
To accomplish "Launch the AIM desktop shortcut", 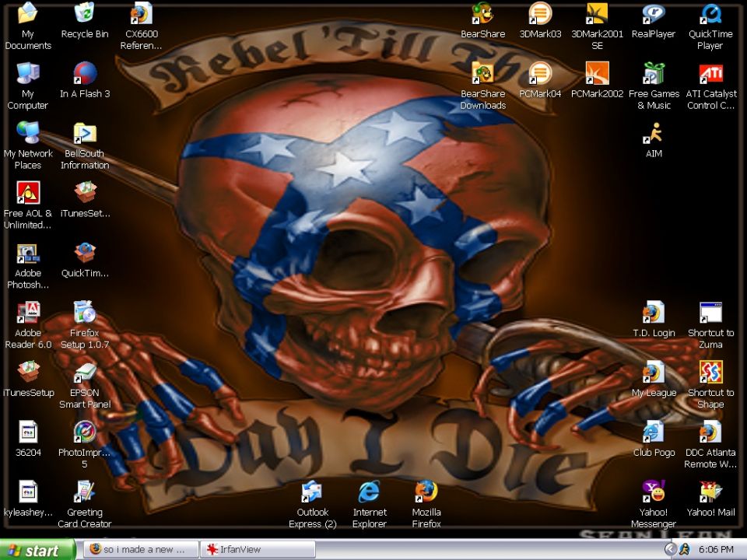I will click(x=653, y=133).
